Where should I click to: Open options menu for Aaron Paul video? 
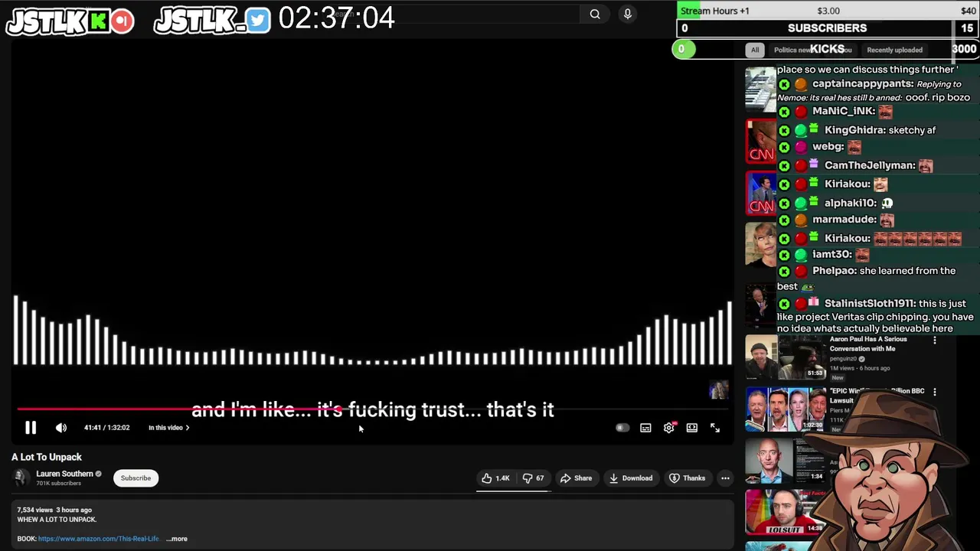coord(934,340)
